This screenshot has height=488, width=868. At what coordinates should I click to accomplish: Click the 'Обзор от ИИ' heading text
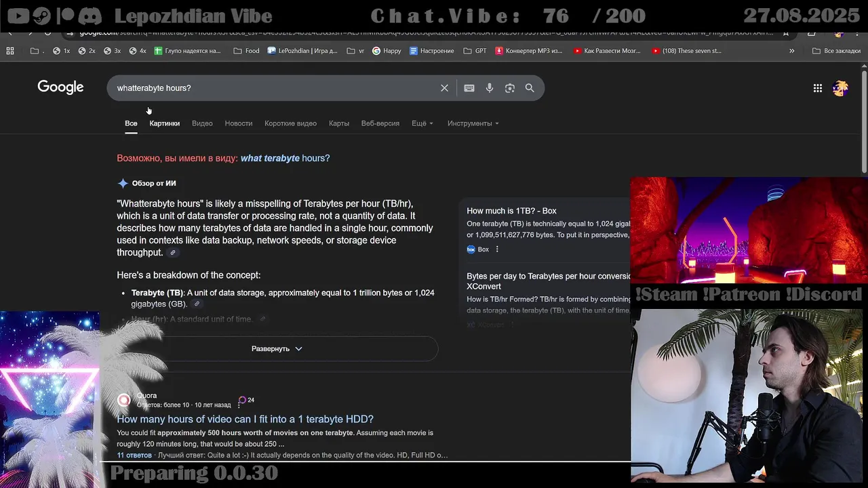click(154, 183)
